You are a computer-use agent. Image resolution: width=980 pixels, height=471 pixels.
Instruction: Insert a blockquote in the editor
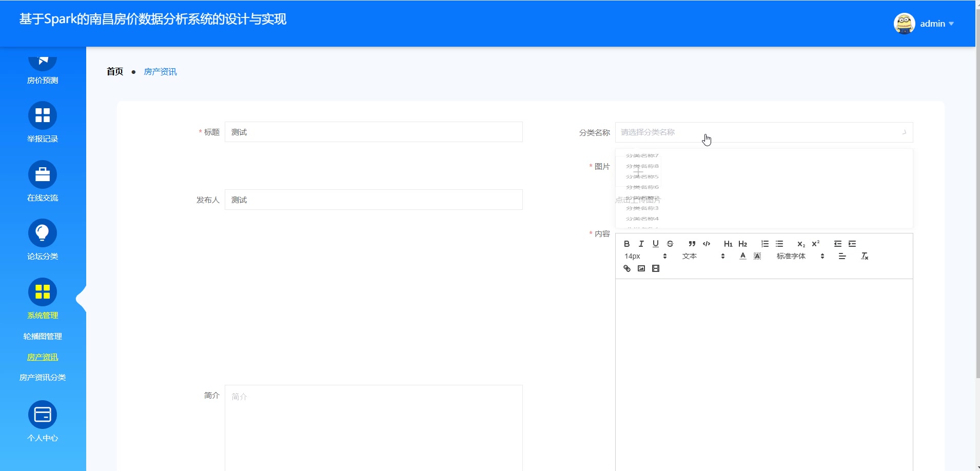click(x=692, y=244)
